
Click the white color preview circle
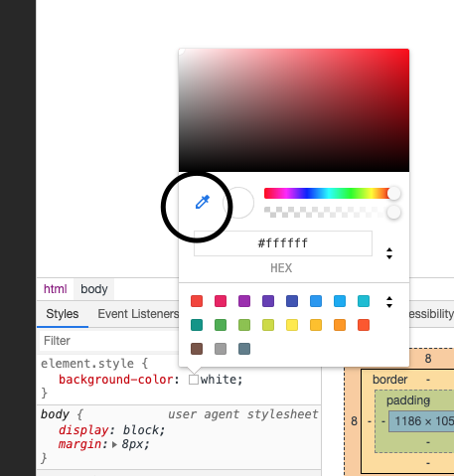(238, 203)
